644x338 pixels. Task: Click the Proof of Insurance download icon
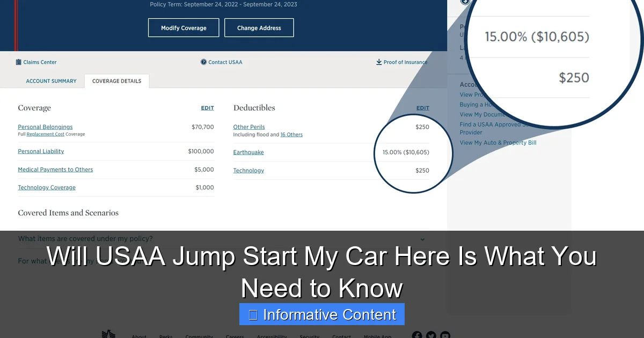click(379, 62)
